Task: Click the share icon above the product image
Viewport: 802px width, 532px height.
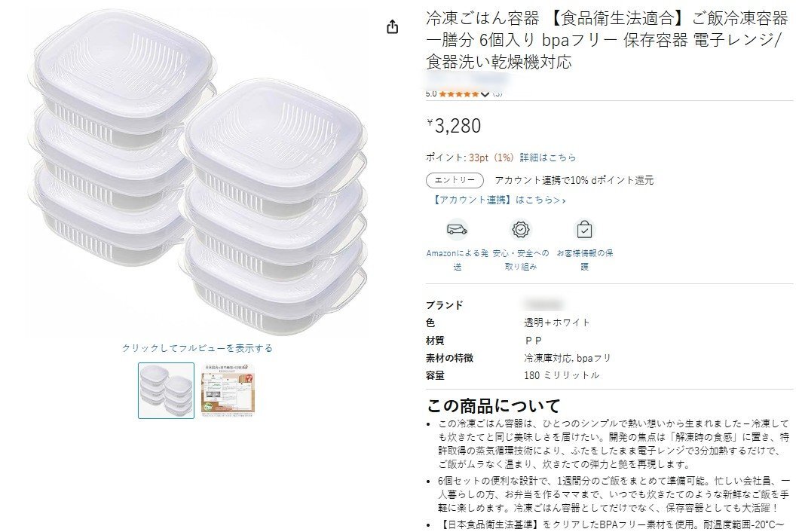Action: (392, 26)
